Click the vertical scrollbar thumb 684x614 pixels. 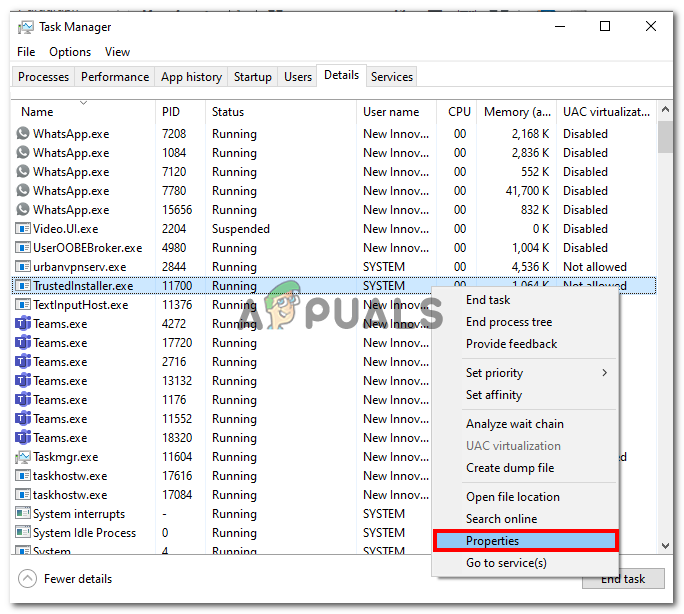[x=665, y=137]
